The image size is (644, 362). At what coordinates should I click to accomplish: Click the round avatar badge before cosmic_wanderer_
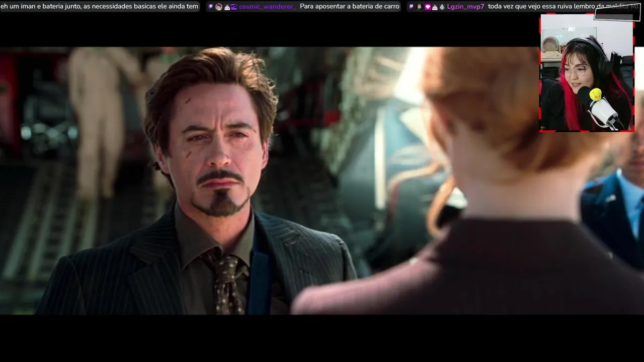point(219,7)
